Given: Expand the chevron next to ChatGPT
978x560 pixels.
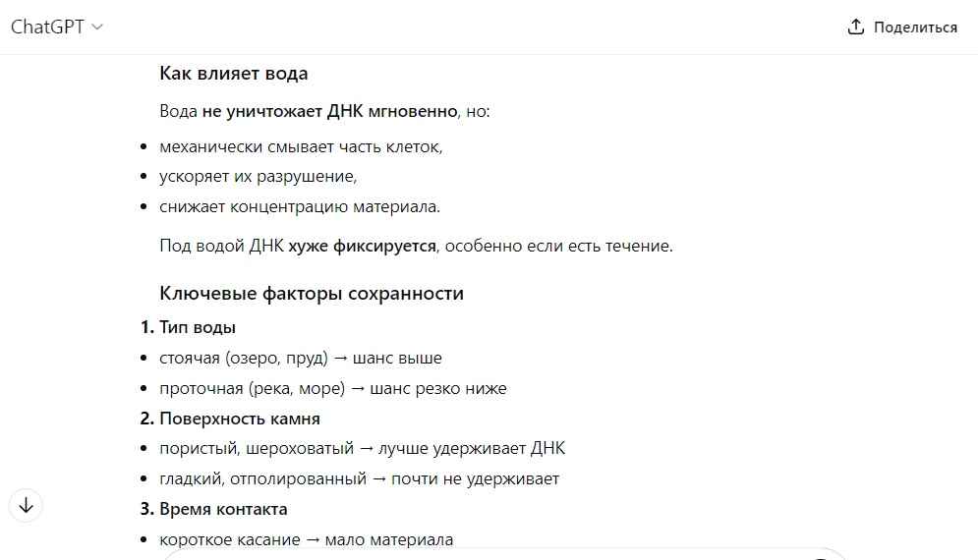Looking at the screenshot, I should 97,27.
